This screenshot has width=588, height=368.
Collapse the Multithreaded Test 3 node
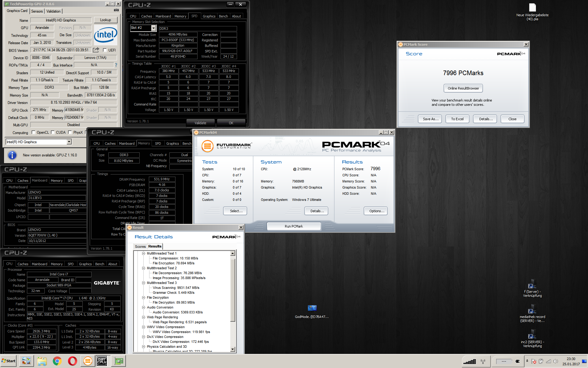[x=143, y=283]
